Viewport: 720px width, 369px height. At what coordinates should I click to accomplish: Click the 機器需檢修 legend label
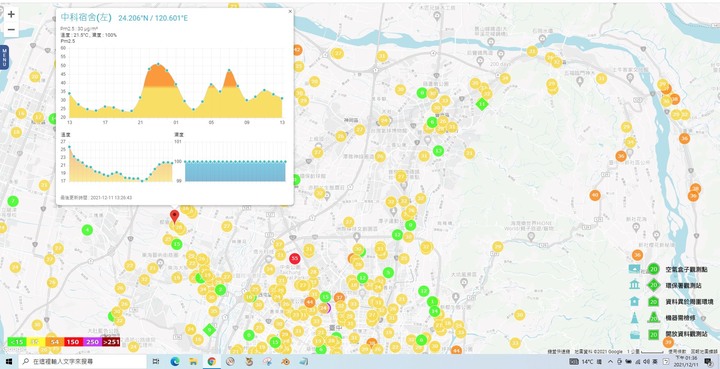coord(680,318)
